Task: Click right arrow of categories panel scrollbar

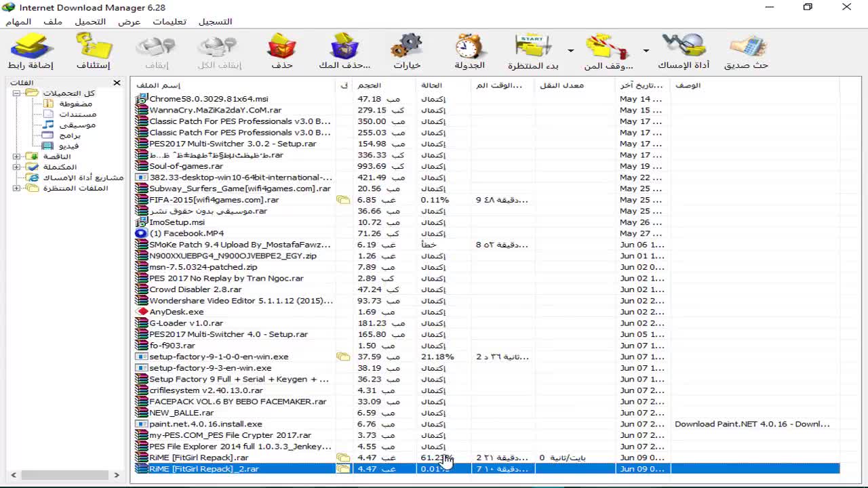Action: tap(117, 475)
